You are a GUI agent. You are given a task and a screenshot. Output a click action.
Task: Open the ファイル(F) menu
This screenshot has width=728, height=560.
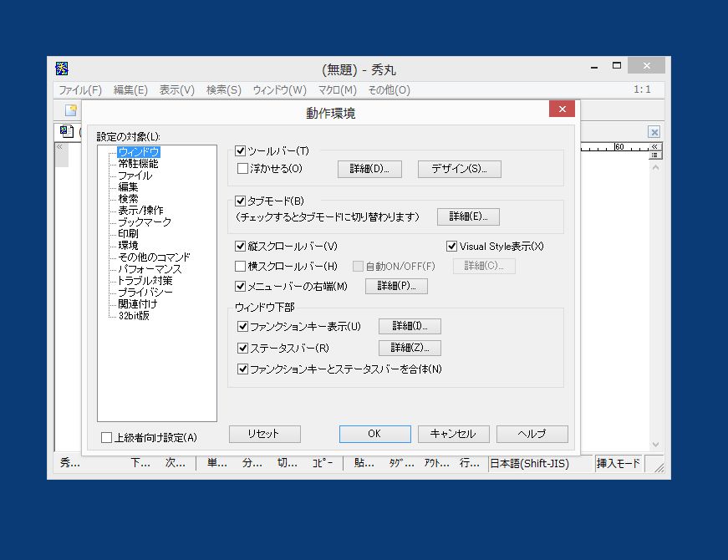80,90
